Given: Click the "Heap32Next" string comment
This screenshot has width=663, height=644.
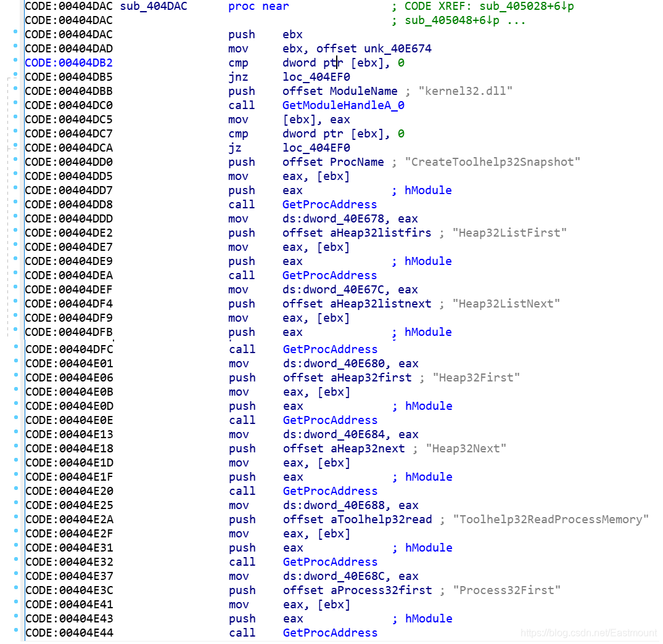Looking at the screenshot, I should pyautogui.click(x=466, y=449).
